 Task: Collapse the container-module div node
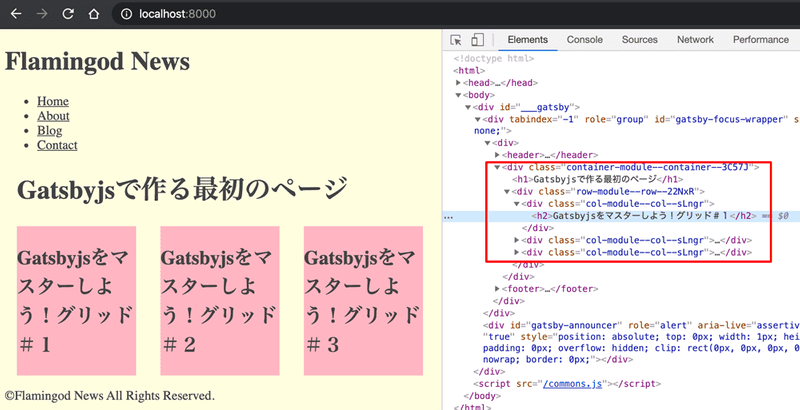497,167
